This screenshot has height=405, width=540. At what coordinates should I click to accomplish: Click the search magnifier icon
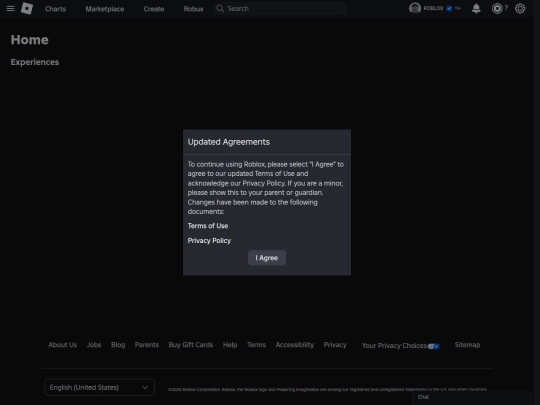[220, 8]
